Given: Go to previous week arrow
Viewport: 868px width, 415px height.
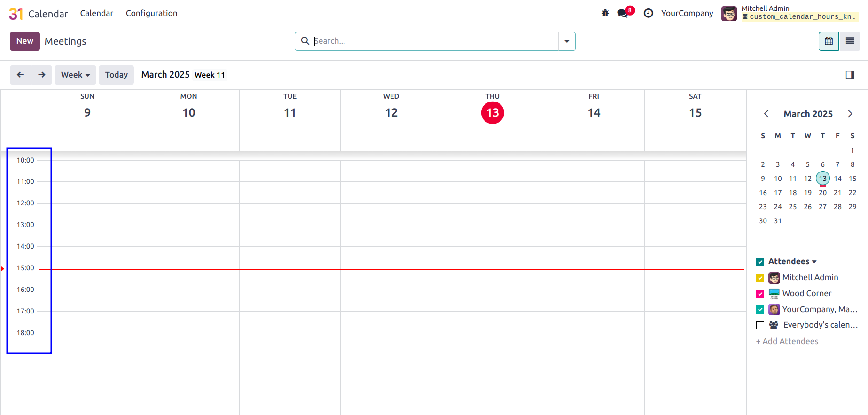Looking at the screenshot, I should [21, 75].
